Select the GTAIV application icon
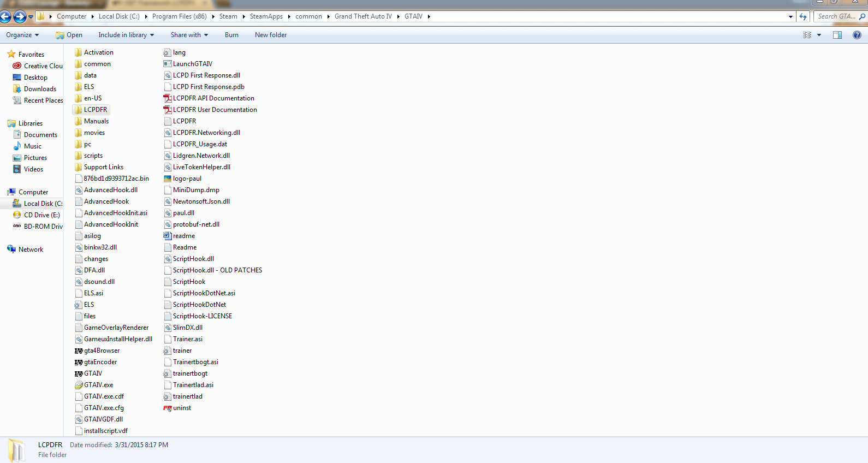The image size is (868, 463). pos(79,373)
